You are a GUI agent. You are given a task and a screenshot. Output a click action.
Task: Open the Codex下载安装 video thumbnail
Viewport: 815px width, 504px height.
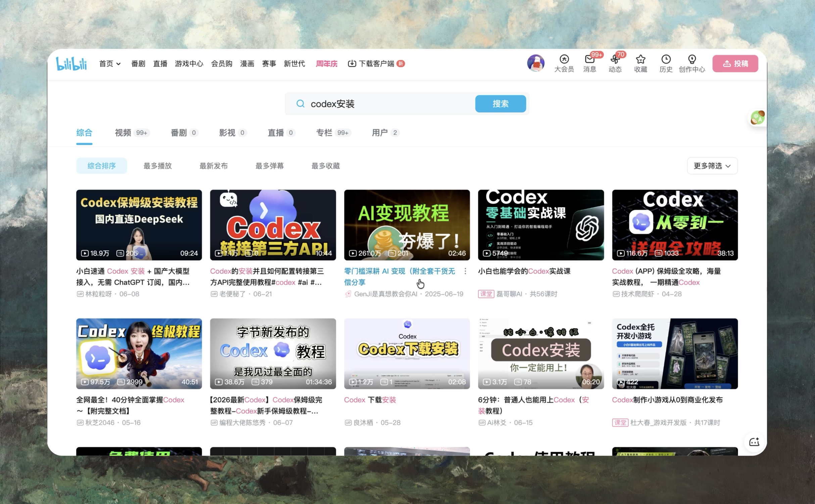click(x=407, y=354)
